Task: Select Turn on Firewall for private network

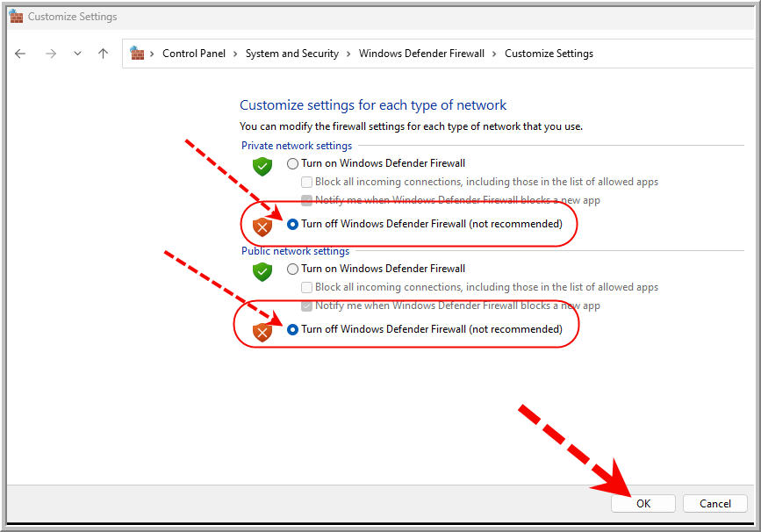Action: pos(292,163)
